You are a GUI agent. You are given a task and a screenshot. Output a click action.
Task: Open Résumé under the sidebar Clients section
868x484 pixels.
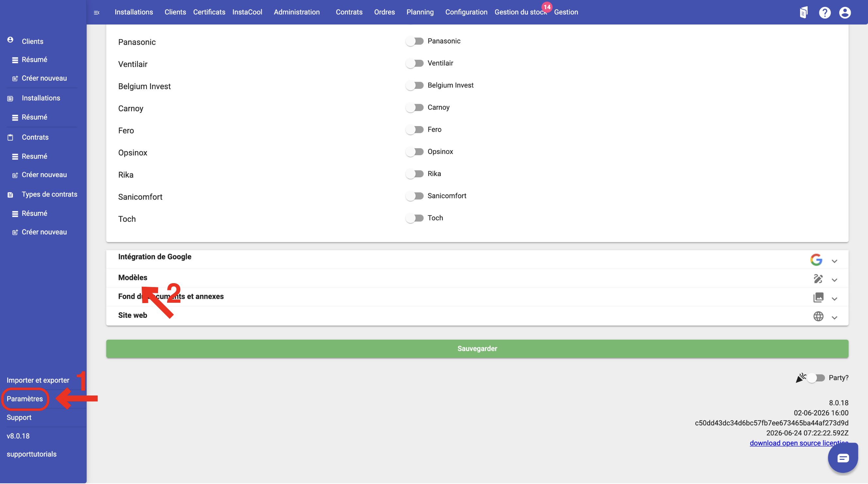click(34, 60)
